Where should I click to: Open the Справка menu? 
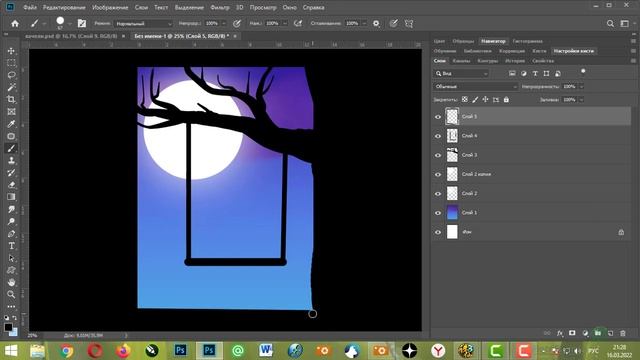313,7
